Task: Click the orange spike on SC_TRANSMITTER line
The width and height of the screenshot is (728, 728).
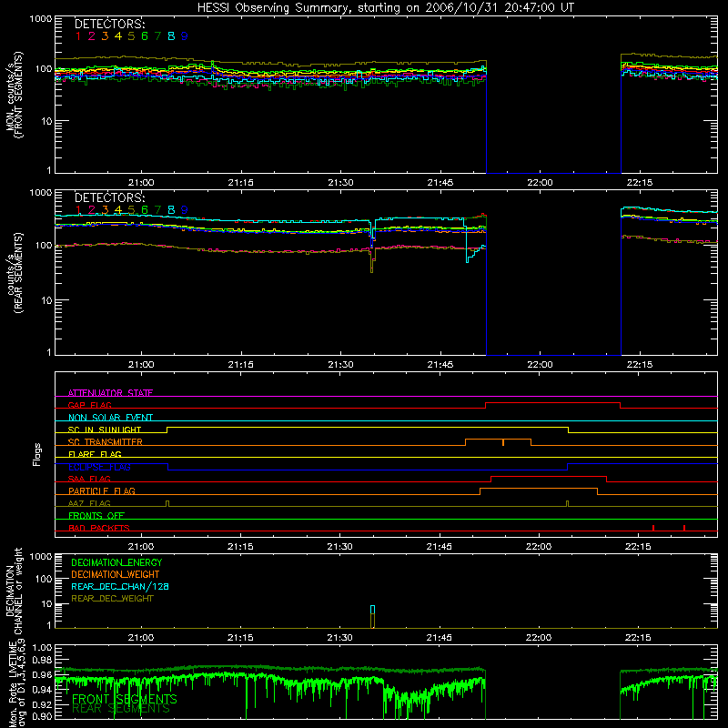Action: (x=503, y=442)
